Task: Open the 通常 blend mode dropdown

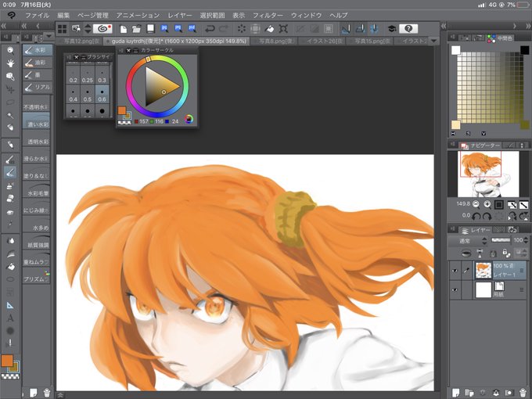Action: pos(468,241)
